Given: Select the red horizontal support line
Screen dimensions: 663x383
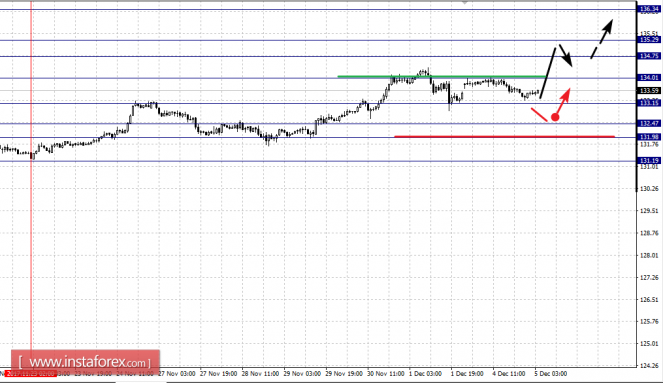Looking at the screenshot, I should pyautogui.click(x=504, y=137).
